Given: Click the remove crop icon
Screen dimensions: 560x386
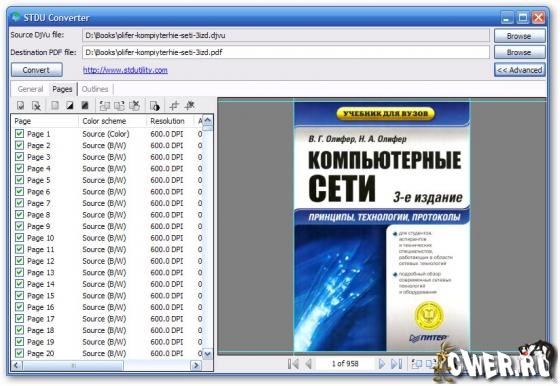Looking at the screenshot, I should point(189,106).
